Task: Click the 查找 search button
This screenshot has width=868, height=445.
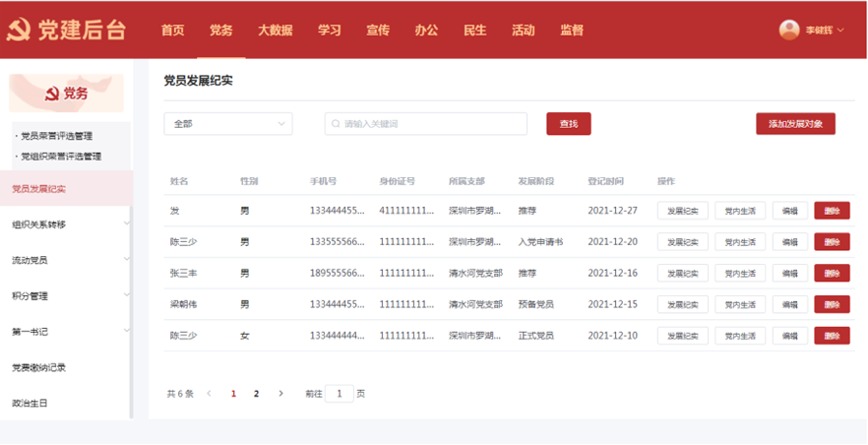Action: click(569, 124)
